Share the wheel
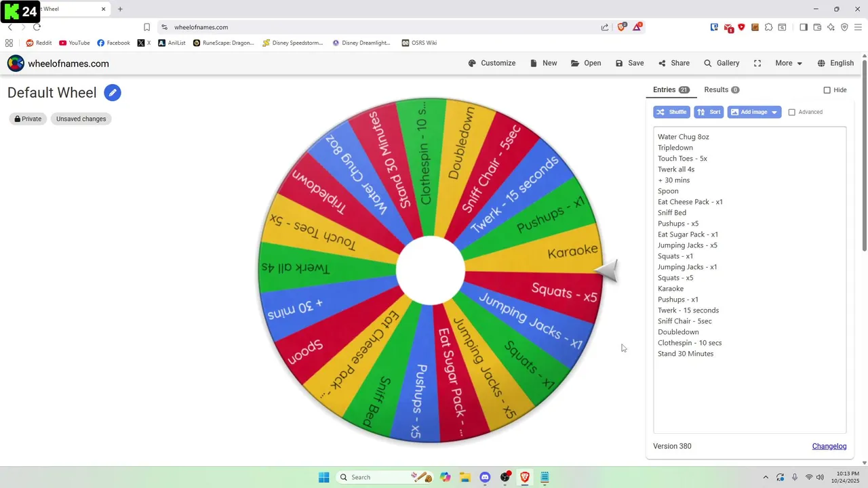The height and width of the screenshot is (488, 868). click(x=673, y=63)
